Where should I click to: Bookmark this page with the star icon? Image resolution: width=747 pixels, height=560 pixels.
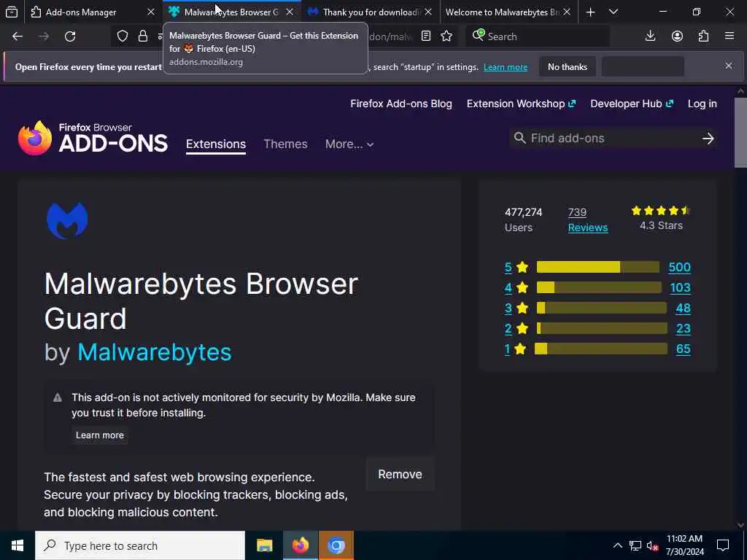[446, 36]
